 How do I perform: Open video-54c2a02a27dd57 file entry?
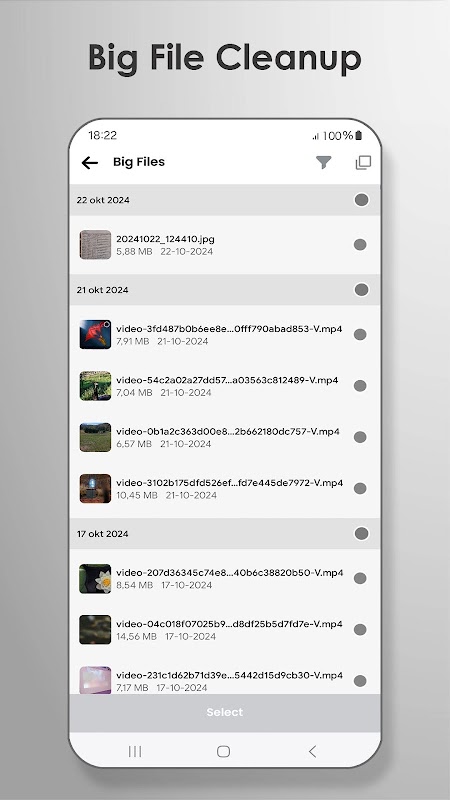pyautogui.click(x=225, y=386)
